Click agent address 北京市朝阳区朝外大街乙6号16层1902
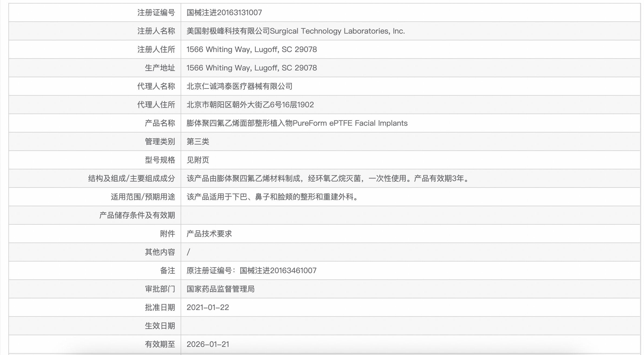The width and height of the screenshot is (644, 355). tap(250, 105)
